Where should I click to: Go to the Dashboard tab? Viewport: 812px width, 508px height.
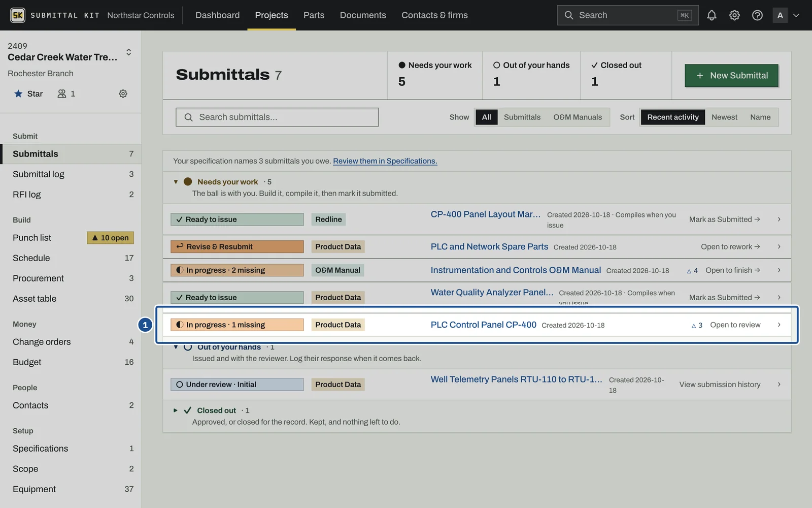[x=217, y=15]
